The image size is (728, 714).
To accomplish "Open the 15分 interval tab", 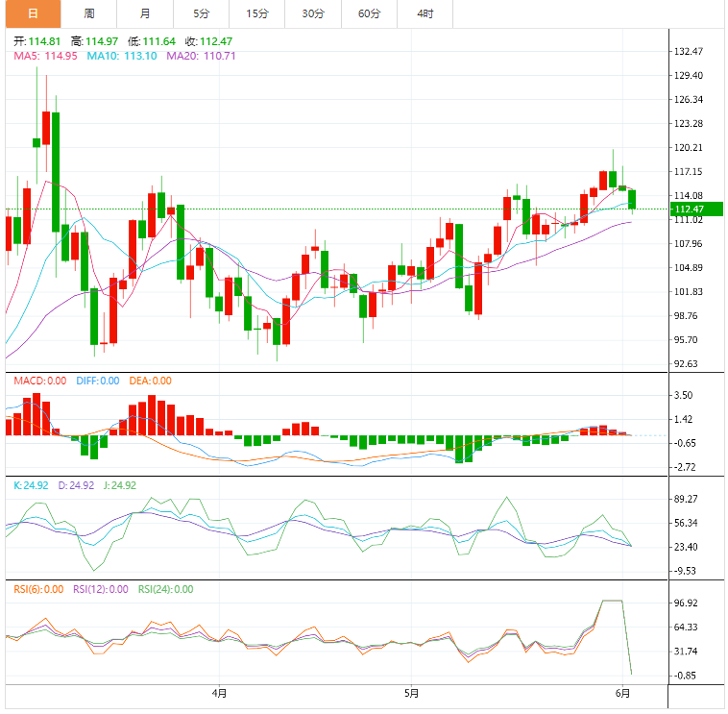I will click(x=257, y=14).
